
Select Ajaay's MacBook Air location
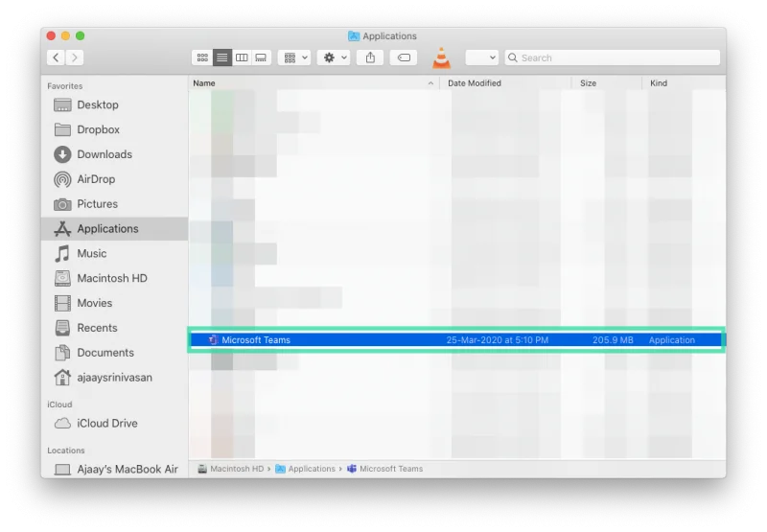[x=114, y=470]
